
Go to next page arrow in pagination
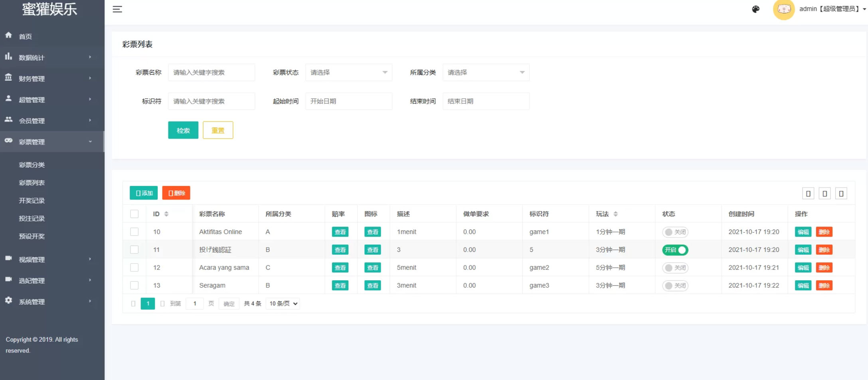162,304
